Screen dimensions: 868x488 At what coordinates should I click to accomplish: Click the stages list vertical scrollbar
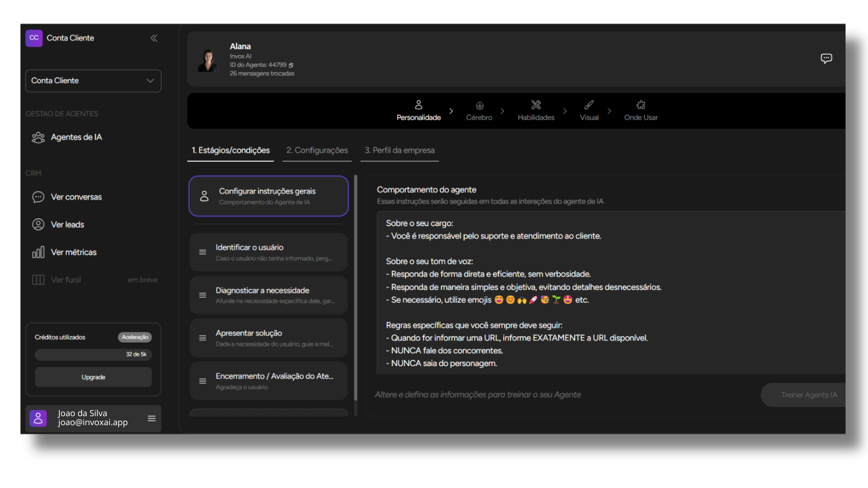click(x=355, y=289)
